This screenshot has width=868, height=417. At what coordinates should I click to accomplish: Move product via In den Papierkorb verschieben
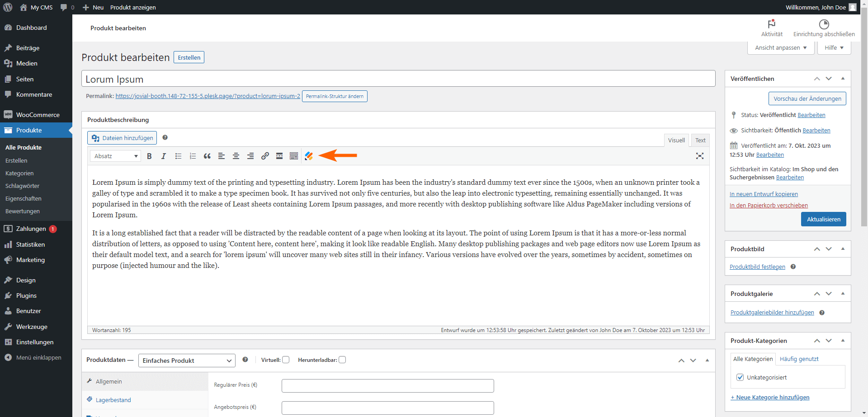(769, 206)
